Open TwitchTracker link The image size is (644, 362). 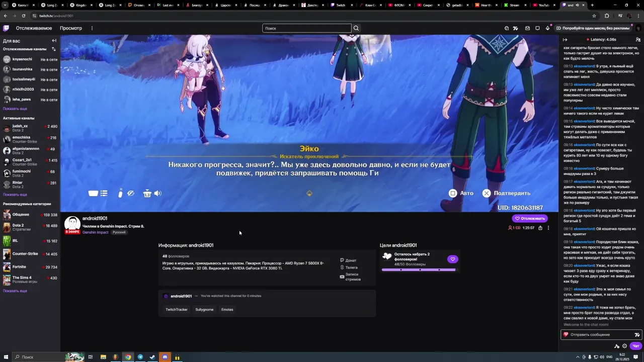tap(177, 310)
